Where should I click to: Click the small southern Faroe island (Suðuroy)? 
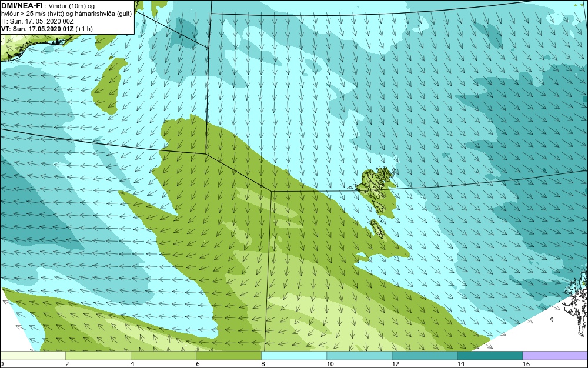[x=378, y=229]
